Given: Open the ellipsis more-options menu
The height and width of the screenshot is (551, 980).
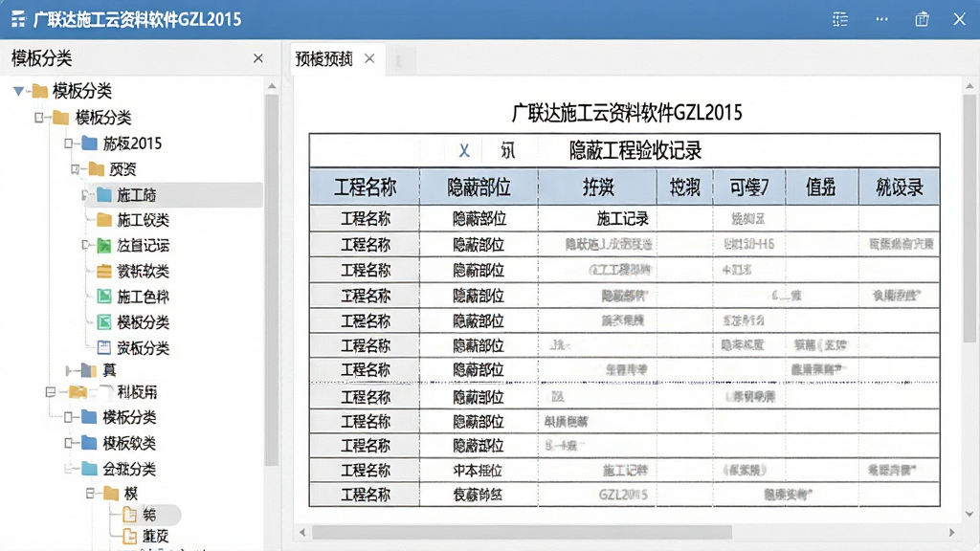Looking at the screenshot, I should [881, 19].
